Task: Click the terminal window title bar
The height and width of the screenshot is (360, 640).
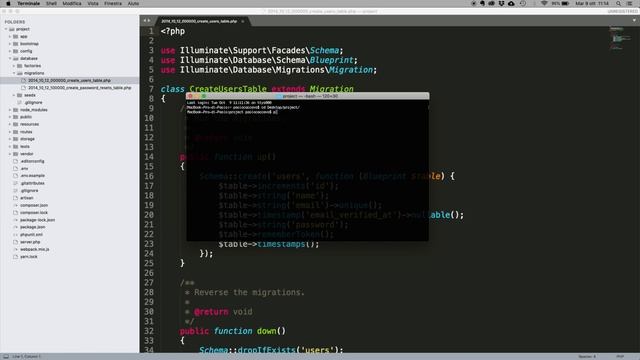Action: click(x=307, y=96)
